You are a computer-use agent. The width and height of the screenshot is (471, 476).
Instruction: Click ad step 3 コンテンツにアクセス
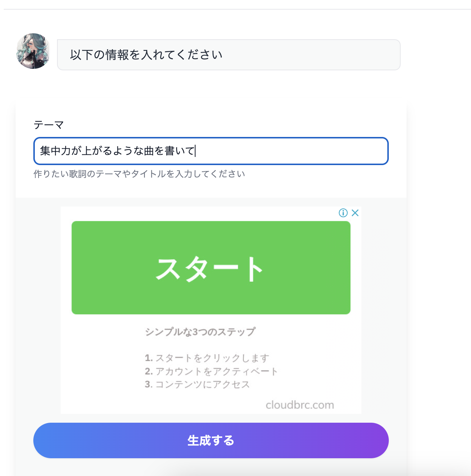pos(197,384)
